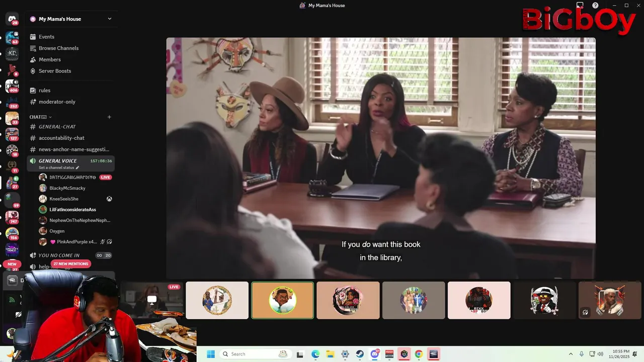Open server icon with 59 badge
The height and width of the screenshot is (362, 644).
tap(12, 200)
